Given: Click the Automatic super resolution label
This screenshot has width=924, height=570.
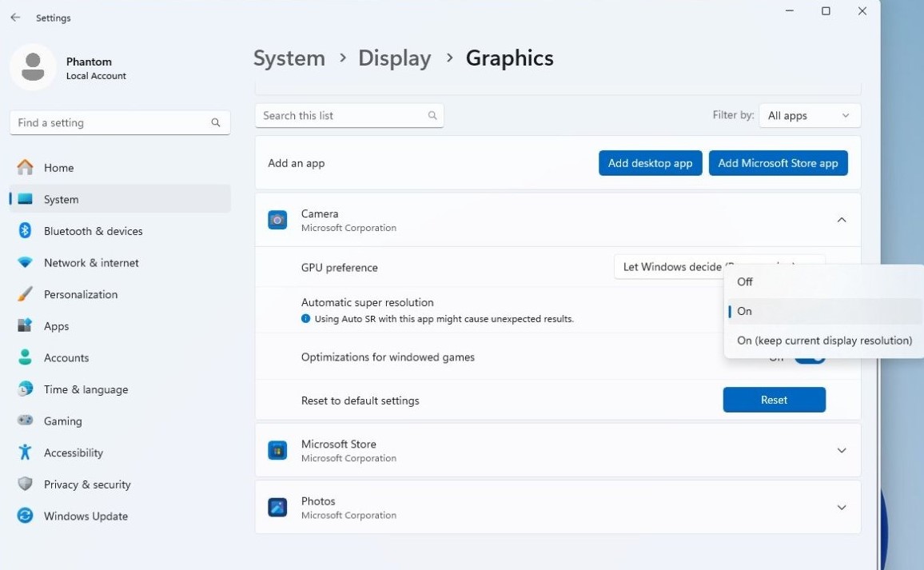Looking at the screenshot, I should pos(367,302).
